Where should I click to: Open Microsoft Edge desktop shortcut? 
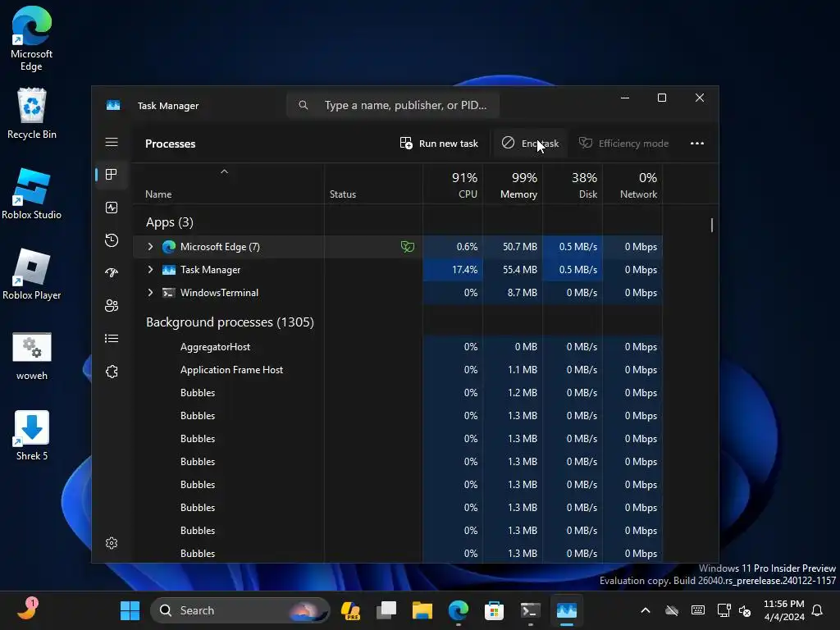click(32, 39)
